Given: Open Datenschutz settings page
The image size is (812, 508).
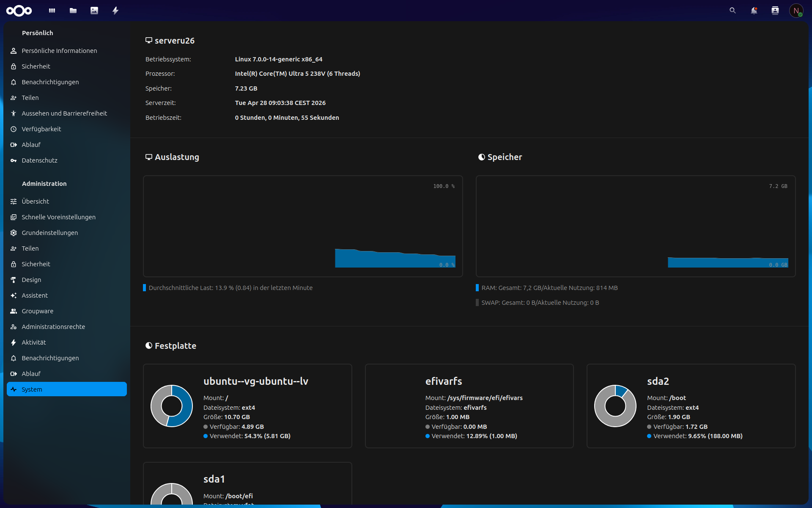Looking at the screenshot, I should [x=39, y=160].
